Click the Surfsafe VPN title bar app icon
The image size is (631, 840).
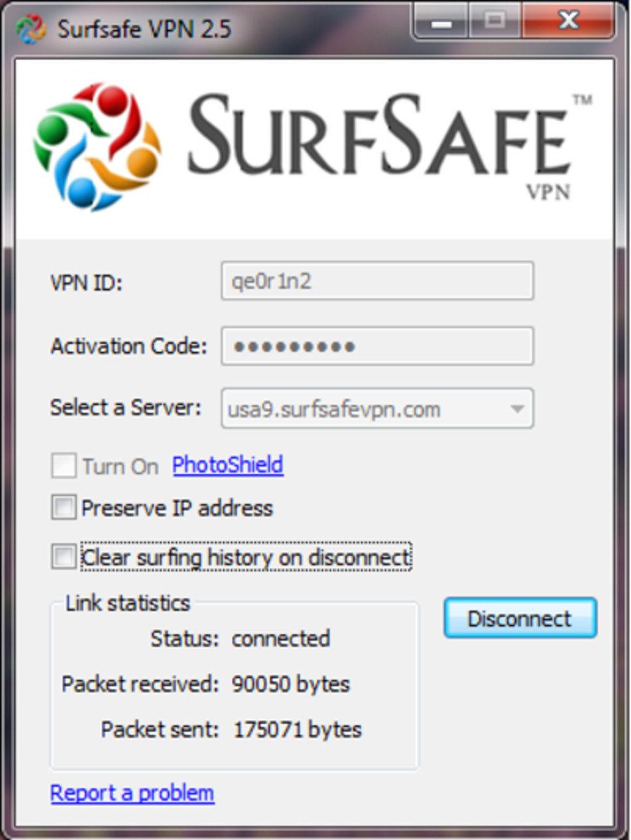point(31,28)
